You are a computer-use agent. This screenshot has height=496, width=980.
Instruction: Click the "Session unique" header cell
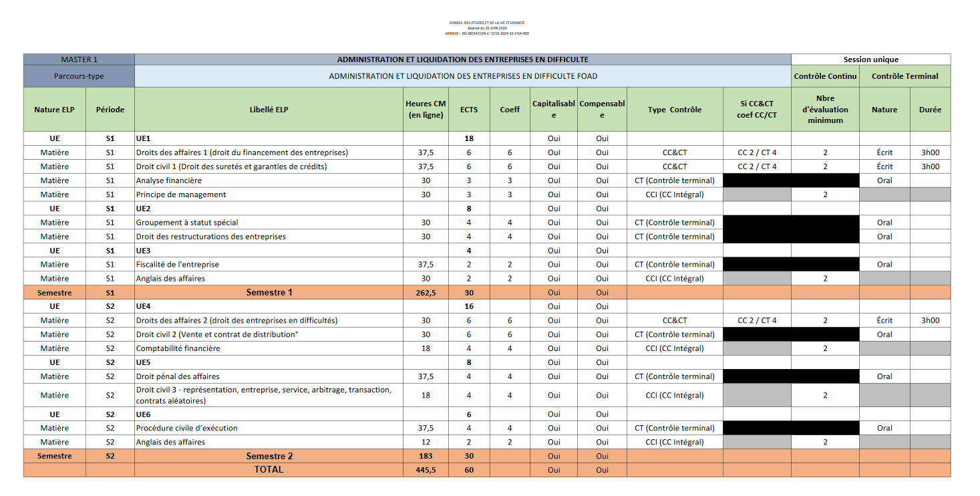click(871, 59)
